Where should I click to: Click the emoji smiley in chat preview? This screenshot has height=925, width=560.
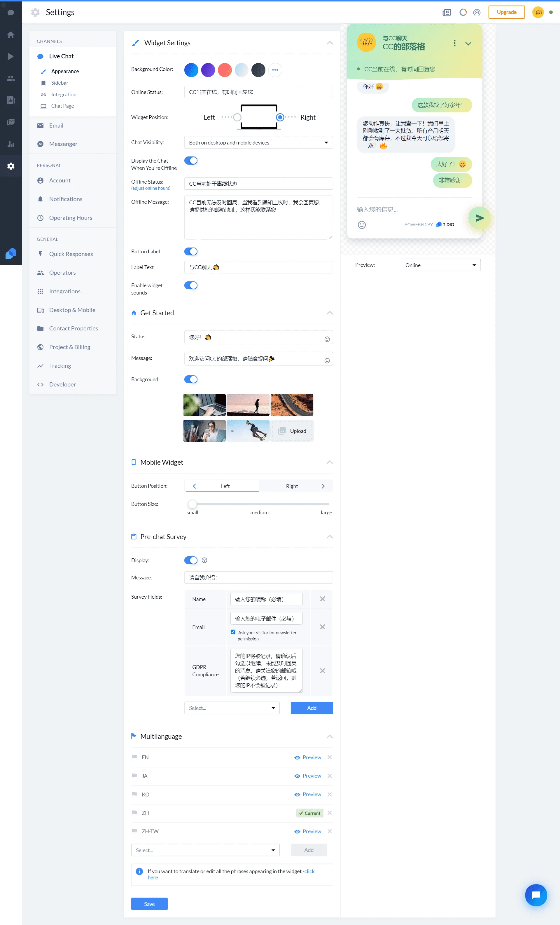(362, 225)
